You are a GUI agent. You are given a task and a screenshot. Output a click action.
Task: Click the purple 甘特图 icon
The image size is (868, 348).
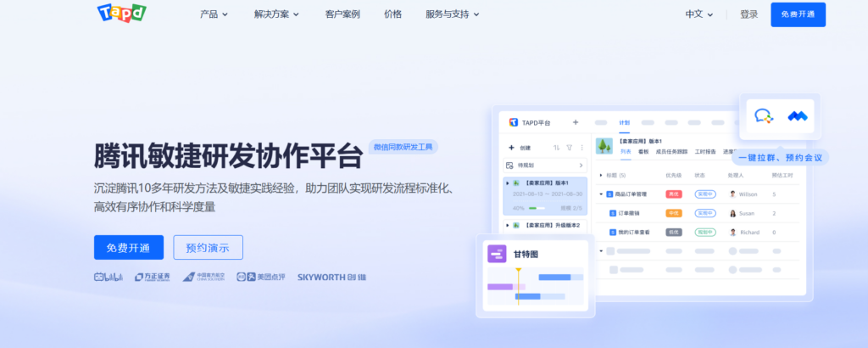point(497,253)
